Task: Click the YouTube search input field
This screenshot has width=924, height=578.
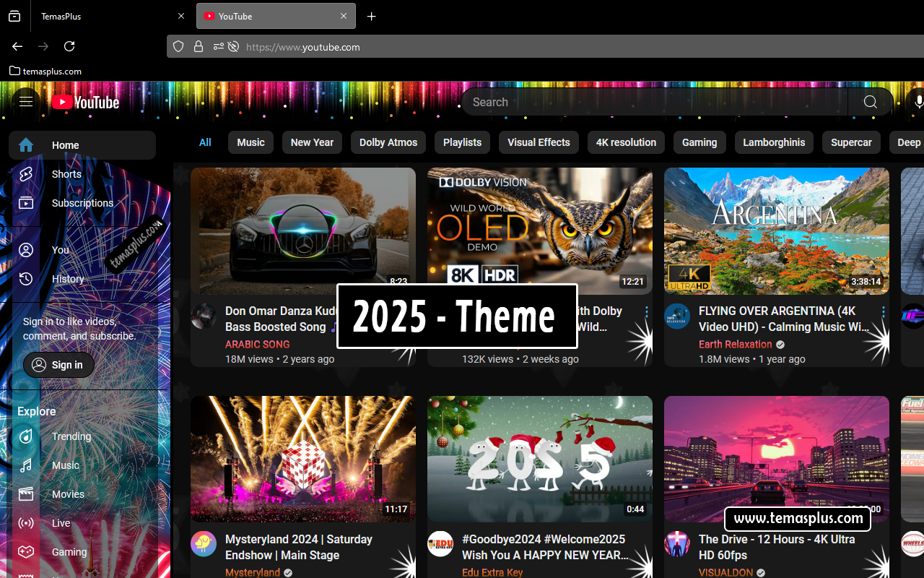Action: pyautogui.click(x=654, y=102)
